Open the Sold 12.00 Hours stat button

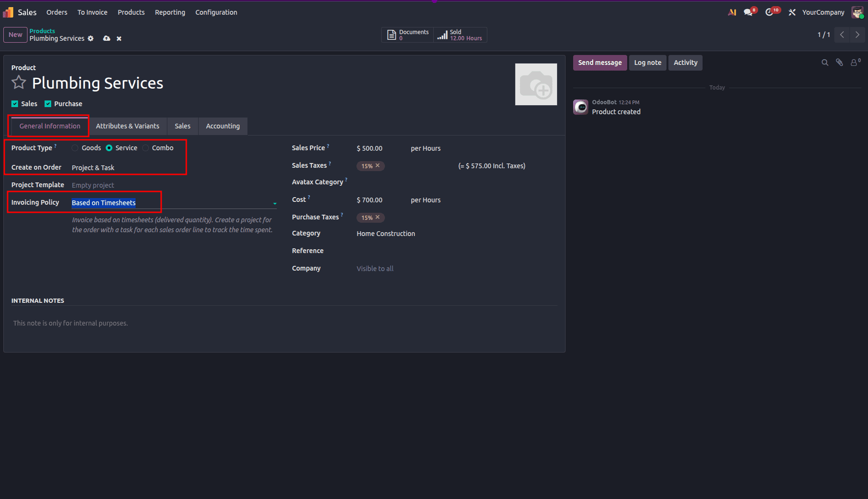[x=460, y=35]
